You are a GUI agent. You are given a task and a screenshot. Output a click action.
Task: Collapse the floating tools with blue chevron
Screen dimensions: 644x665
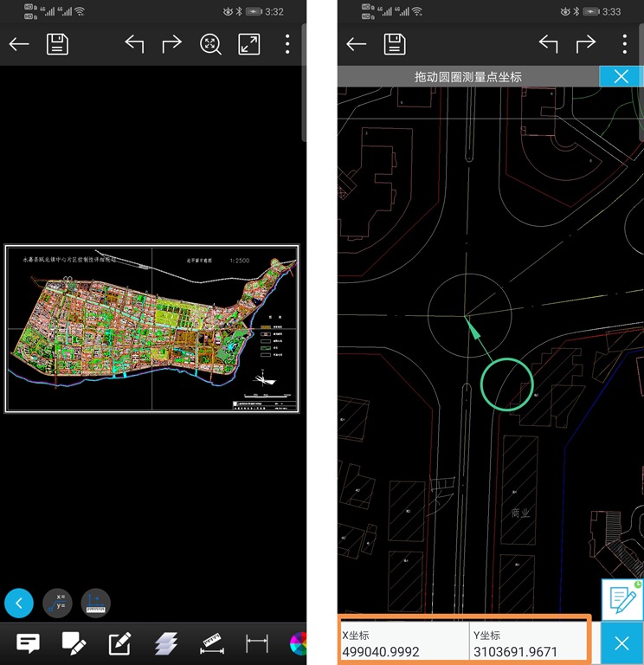(x=19, y=602)
